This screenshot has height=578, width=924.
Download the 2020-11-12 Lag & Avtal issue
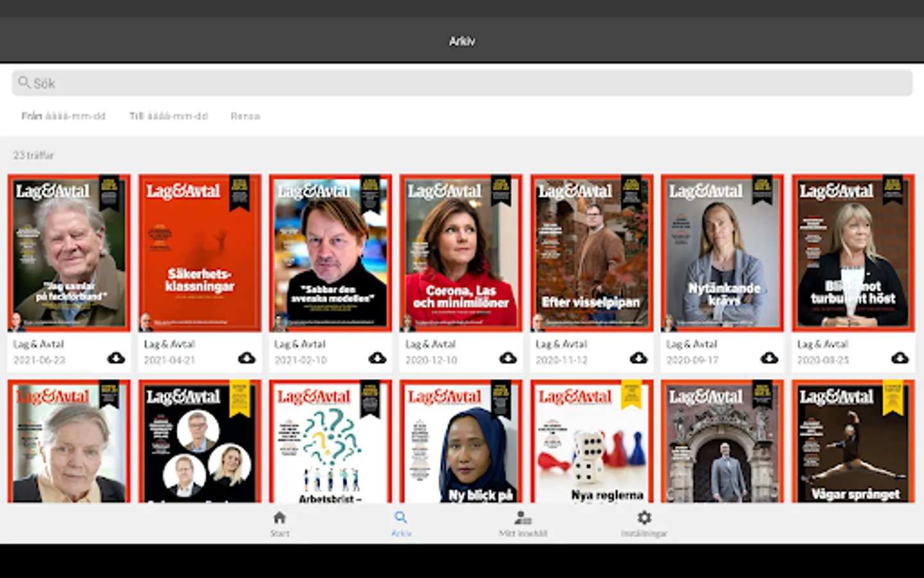(x=638, y=358)
